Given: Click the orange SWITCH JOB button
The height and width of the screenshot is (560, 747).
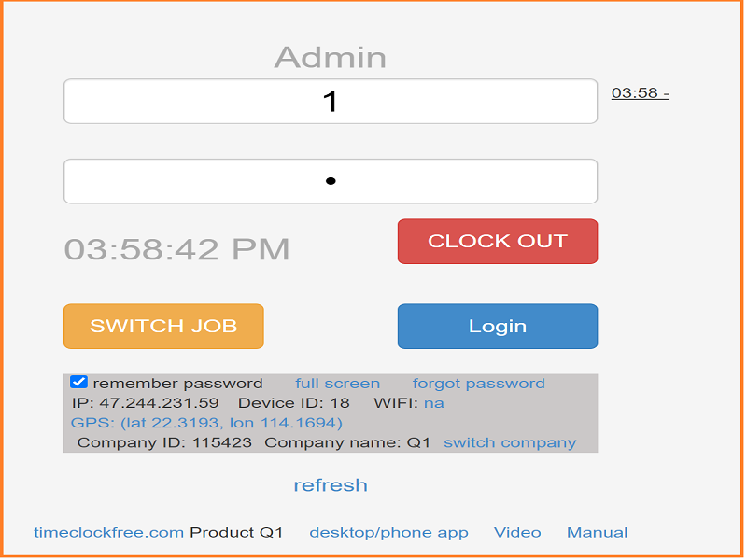Looking at the screenshot, I should pyautogui.click(x=163, y=326).
